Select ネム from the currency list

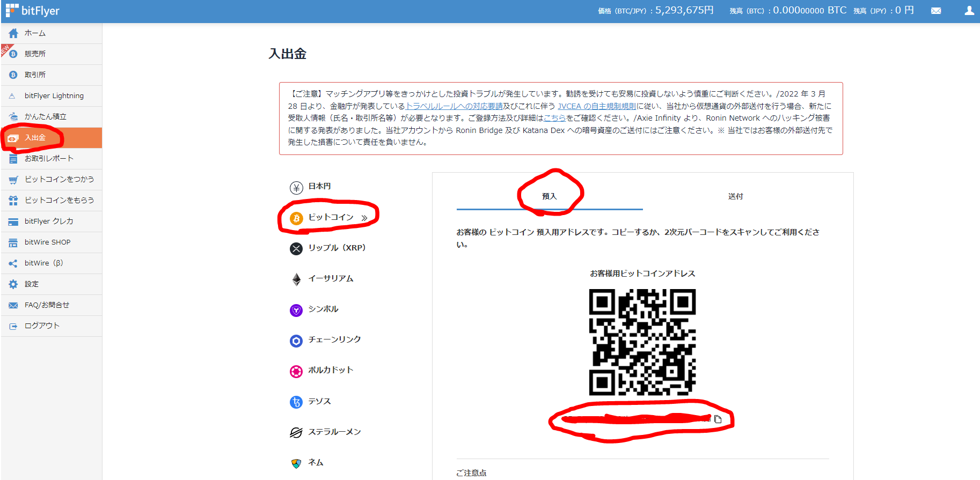pyautogui.click(x=316, y=462)
